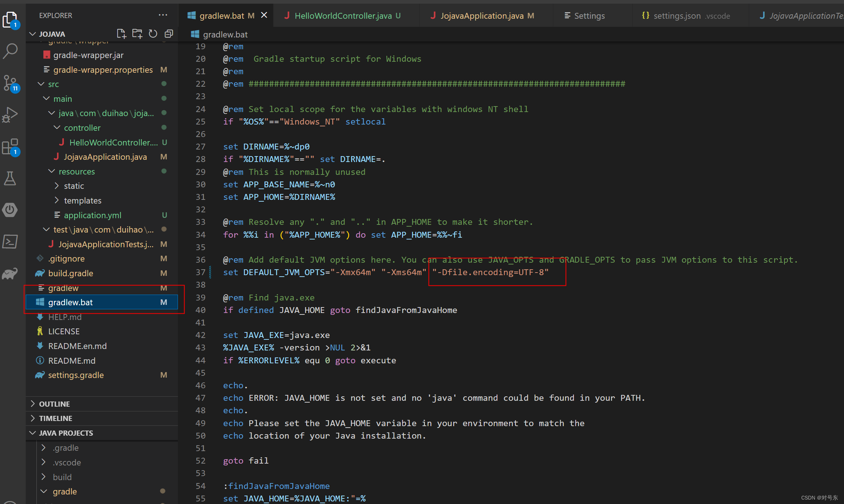Screen dimensions: 844x504
Task: Open the Explorer view in activity bar
Action: (11, 20)
